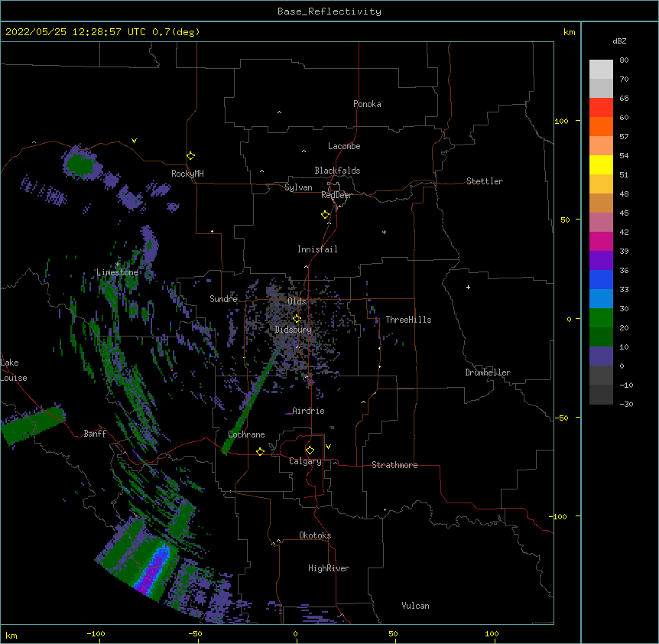The image size is (659, 644).
Task: Click the yellow diamond marker south of RedDeer
Action: click(326, 215)
